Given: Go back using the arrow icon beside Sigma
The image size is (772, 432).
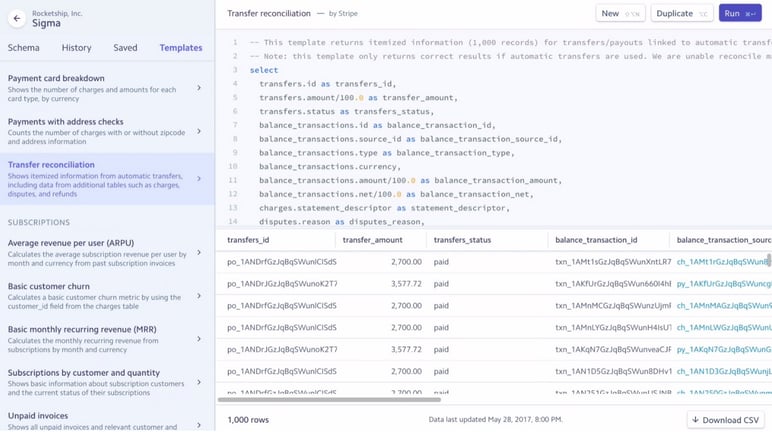Looking at the screenshot, I should pos(17,18).
